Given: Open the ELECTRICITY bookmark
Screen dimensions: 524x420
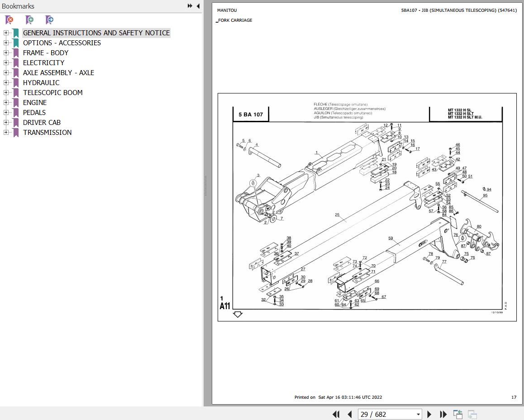Looking at the screenshot, I should 44,63.
